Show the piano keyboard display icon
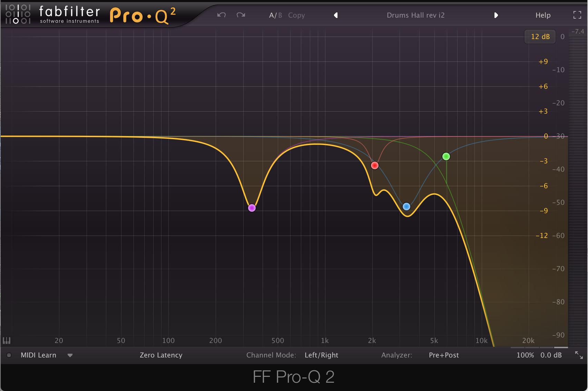The image size is (588, 391). [x=7, y=341]
